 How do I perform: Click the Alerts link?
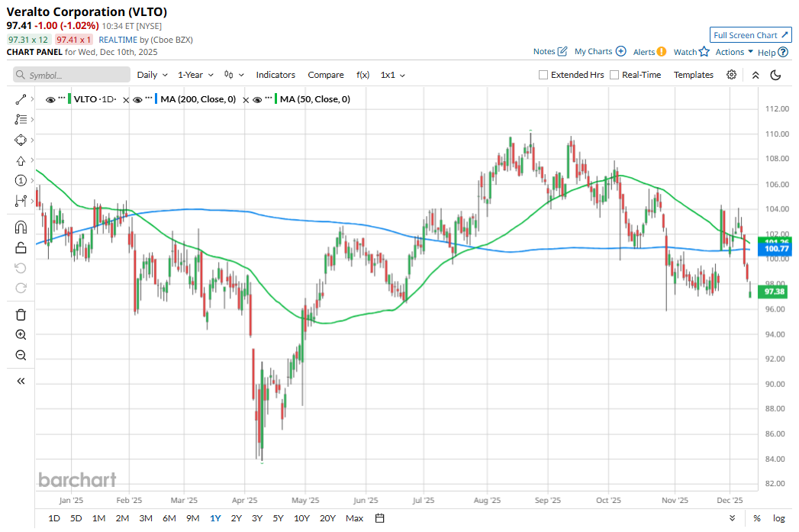click(x=643, y=52)
